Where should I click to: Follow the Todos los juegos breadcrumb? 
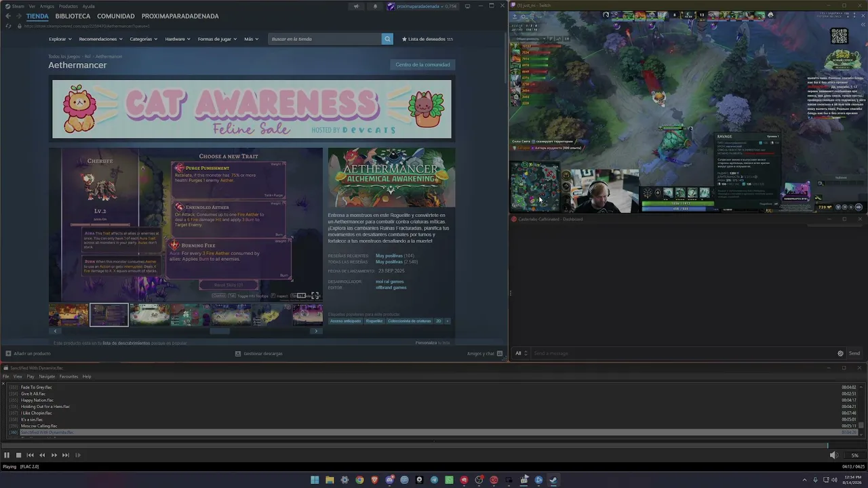(64, 56)
